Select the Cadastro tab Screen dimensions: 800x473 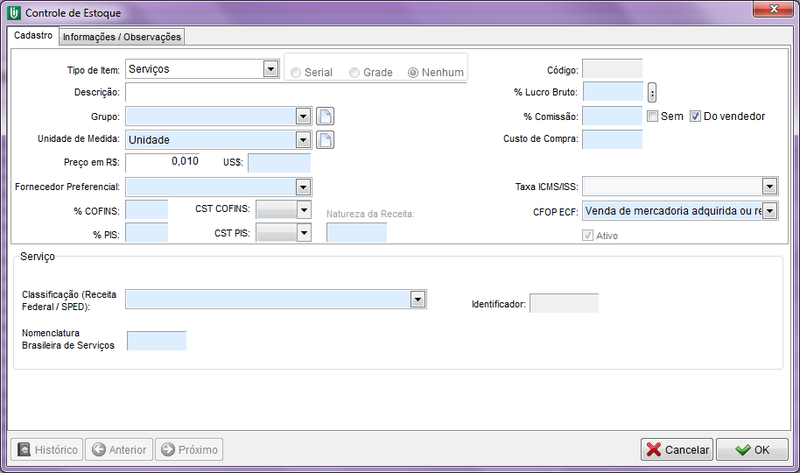pyautogui.click(x=33, y=36)
